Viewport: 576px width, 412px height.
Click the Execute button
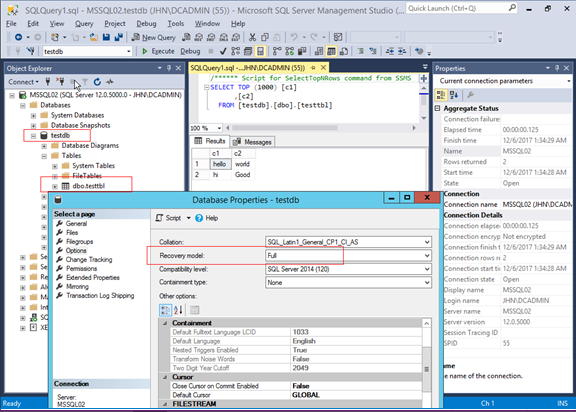click(158, 51)
